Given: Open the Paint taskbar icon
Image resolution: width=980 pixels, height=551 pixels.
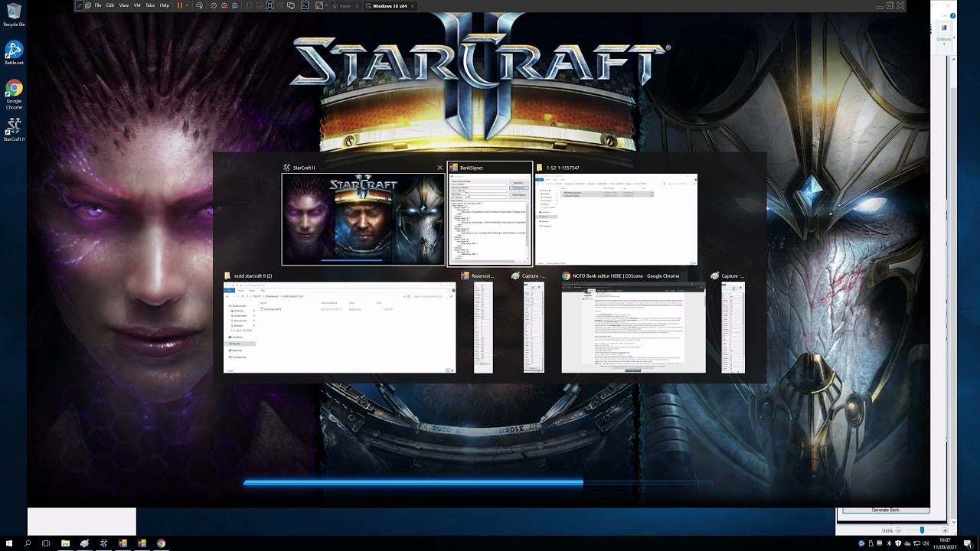Looking at the screenshot, I should [84, 543].
